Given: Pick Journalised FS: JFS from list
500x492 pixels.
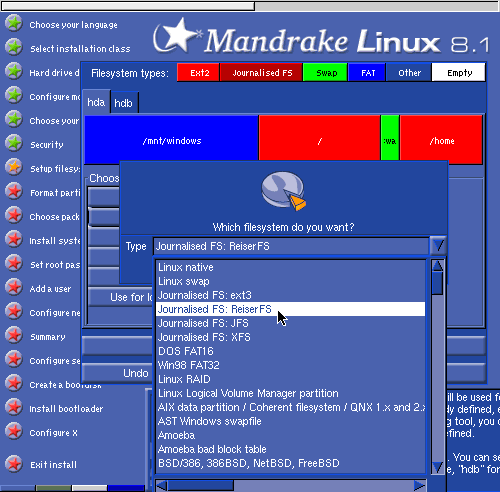Looking at the screenshot, I should pyautogui.click(x=290, y=323).
